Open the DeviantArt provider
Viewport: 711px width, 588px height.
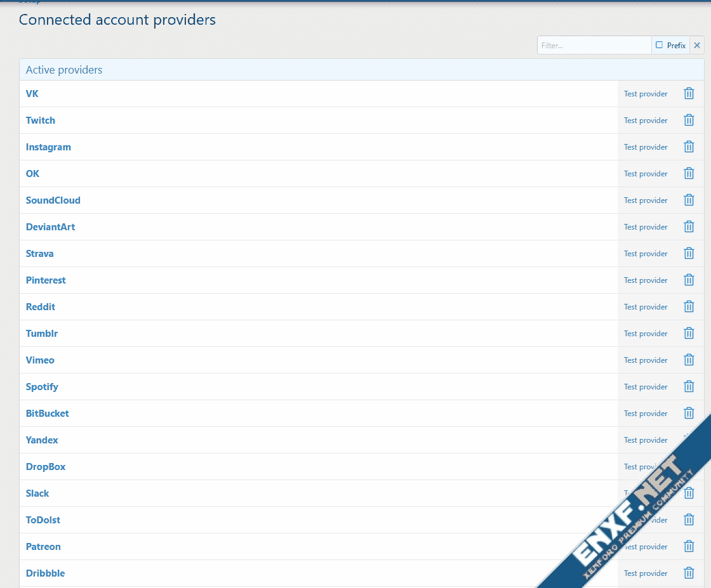pyautogui.click(x=50, y=227)
